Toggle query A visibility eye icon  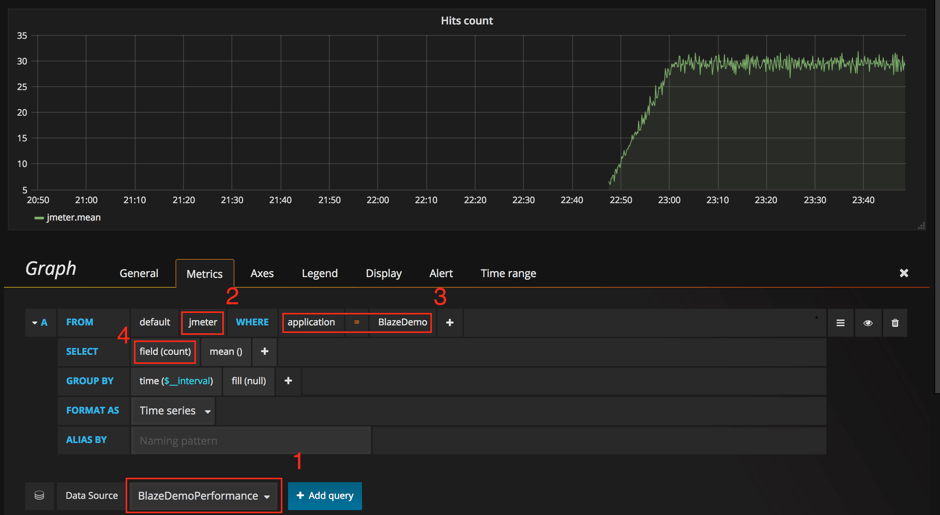pos(867,323)
